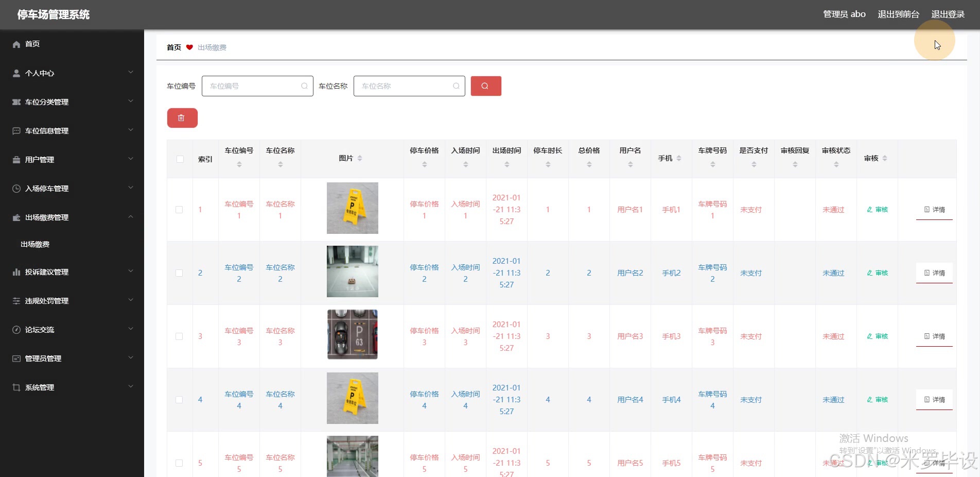Click the sliders icon beside 违规处罚管理

point(16,301)
